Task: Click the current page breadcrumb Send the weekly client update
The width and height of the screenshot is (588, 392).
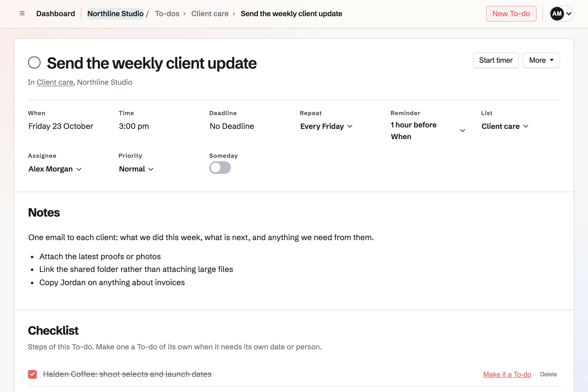Action: pos(291,13)
